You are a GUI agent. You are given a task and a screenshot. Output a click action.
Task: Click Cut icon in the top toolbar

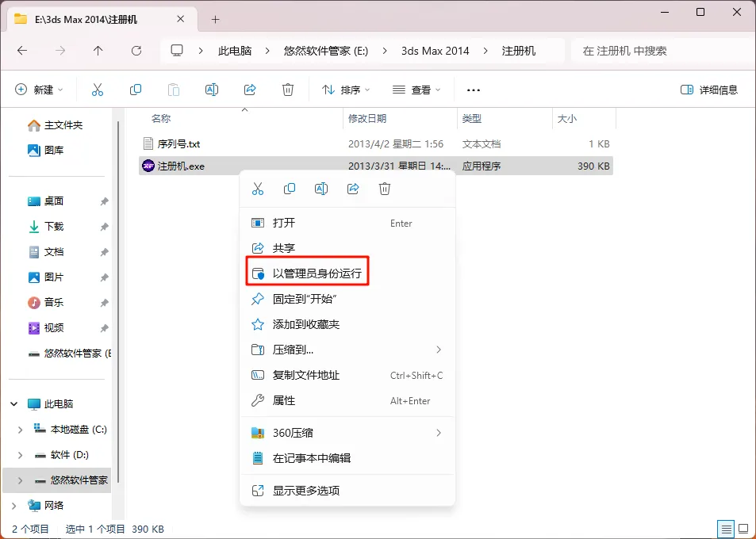[x=98, y=90]
